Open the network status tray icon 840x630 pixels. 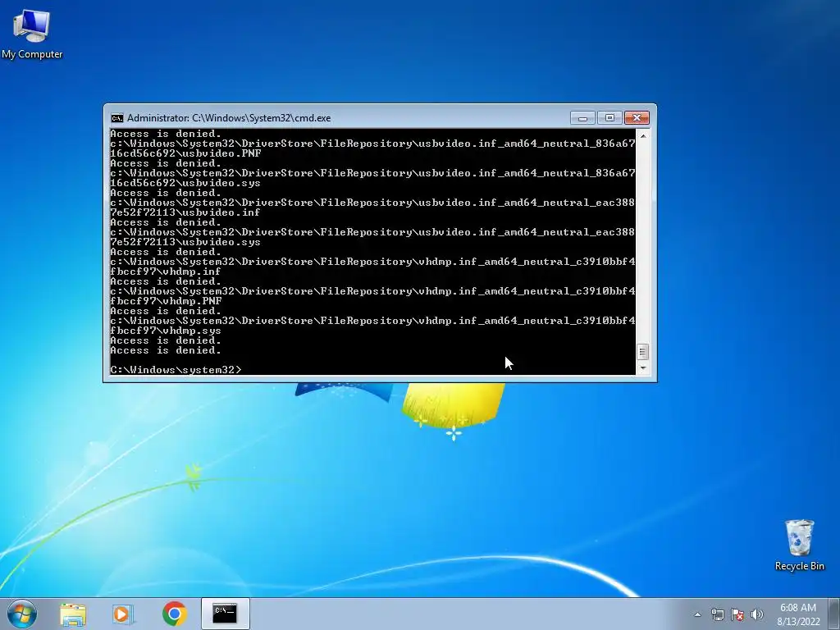717,614
